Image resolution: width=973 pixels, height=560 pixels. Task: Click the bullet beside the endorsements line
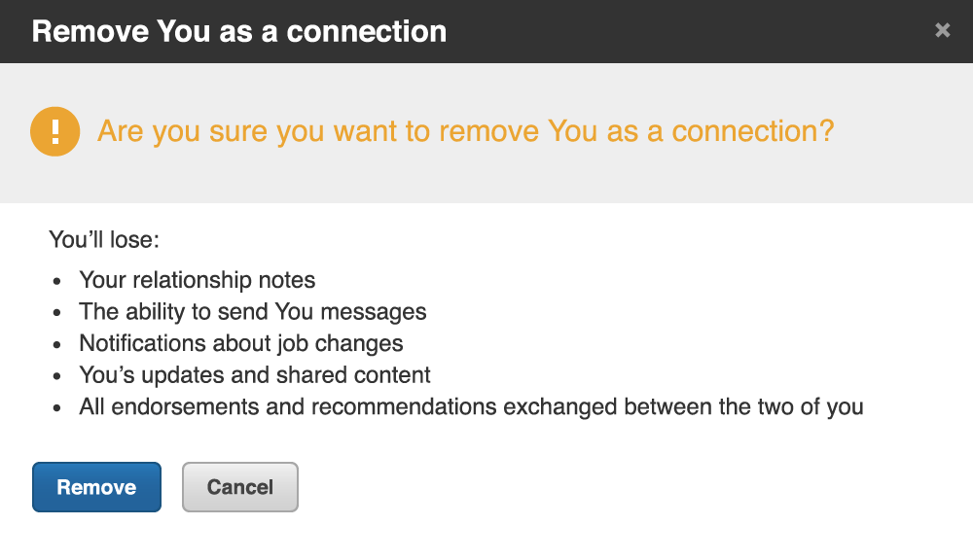[56, 407]
